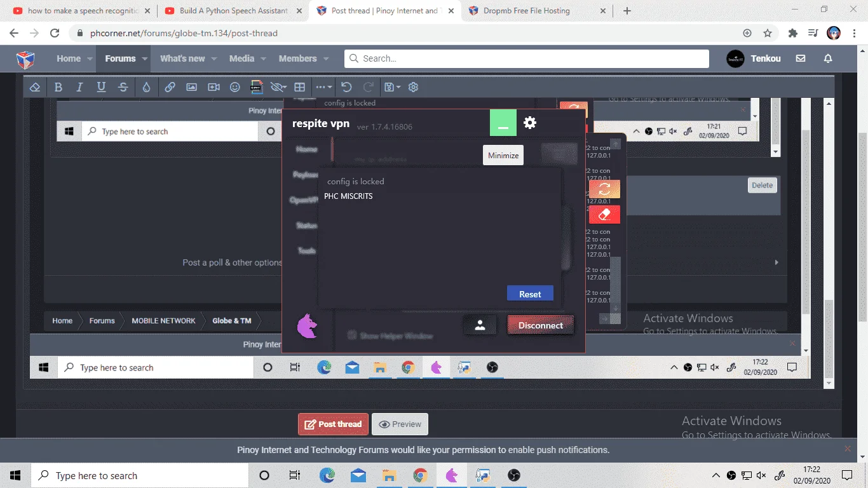The image size is (868, 488).
Task: Toggle bold formatting in the editor
Action: pyautogui.click(x=58, y=87)
